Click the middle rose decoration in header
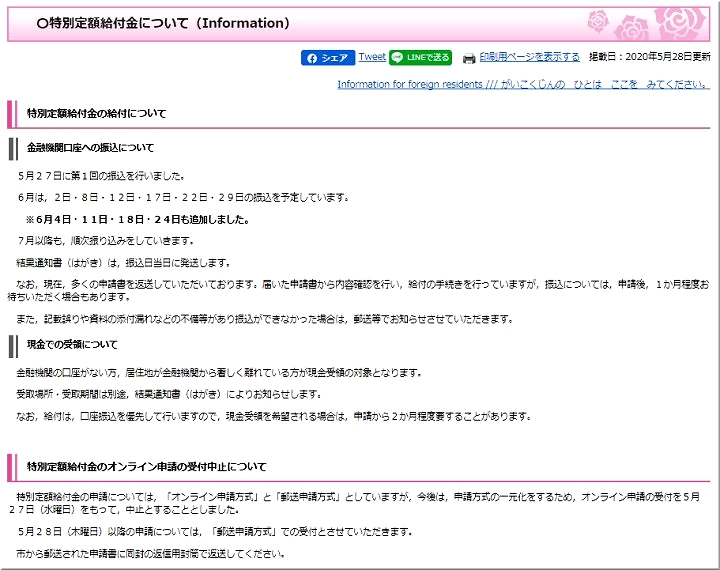The image size is (720, 570). pos(632,25)
